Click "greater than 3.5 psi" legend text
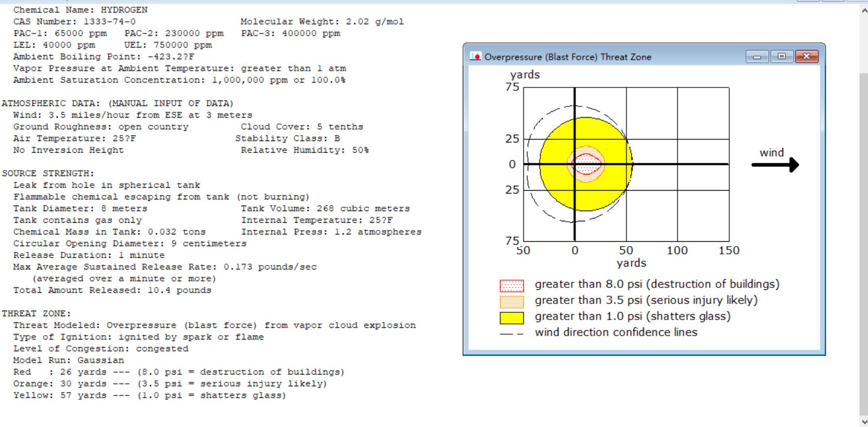This screenshot has width=868, height=427. [x=646, y=300]
